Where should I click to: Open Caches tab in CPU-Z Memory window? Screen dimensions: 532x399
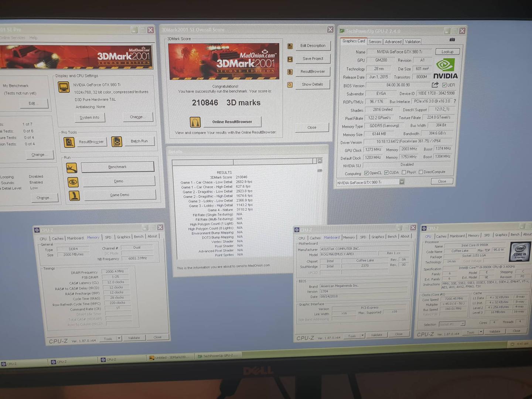click(58, 239)
